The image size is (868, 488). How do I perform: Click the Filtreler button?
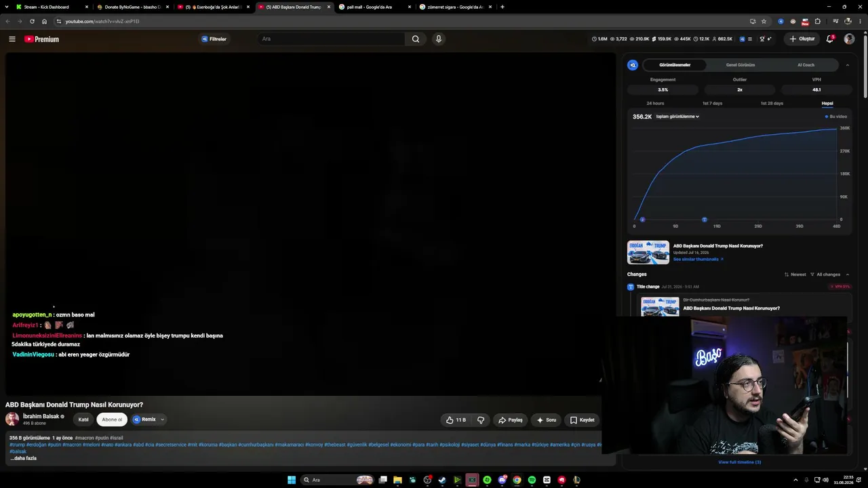pyautogui.click(x=214, y=39)
